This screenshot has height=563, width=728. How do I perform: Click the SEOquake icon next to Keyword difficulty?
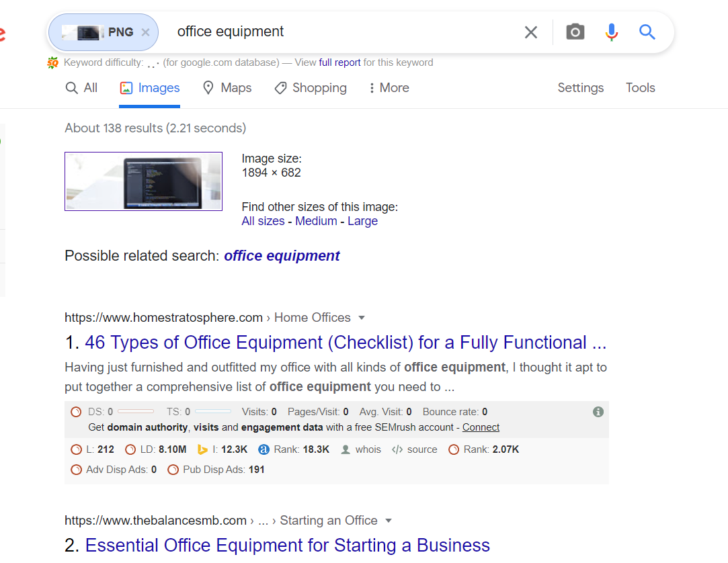tap(52, 62)
